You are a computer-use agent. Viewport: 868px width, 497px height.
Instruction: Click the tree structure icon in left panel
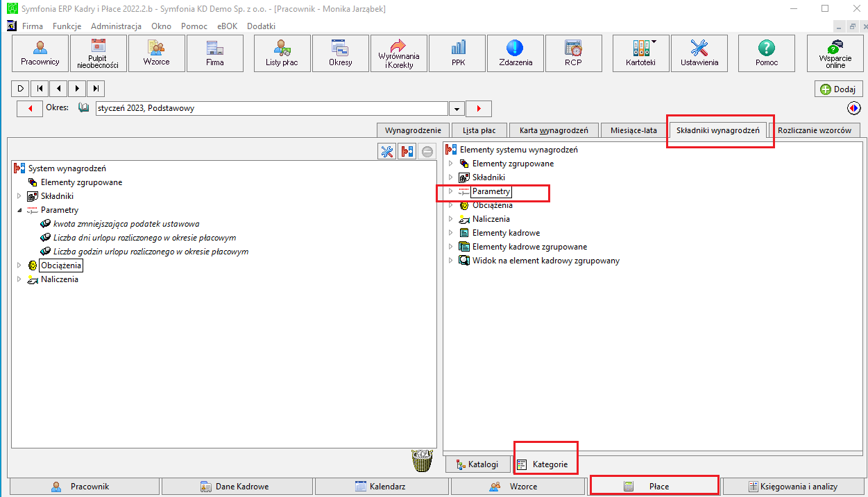(x=407, y=151)
